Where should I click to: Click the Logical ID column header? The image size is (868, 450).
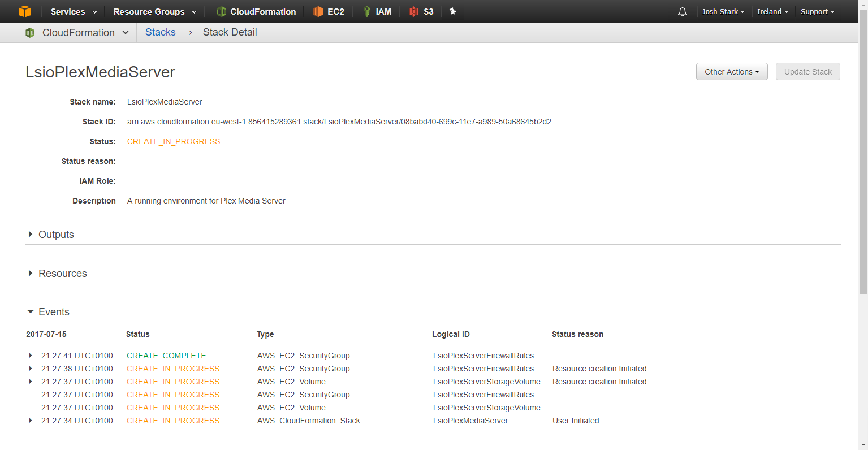tap(451, 334)
